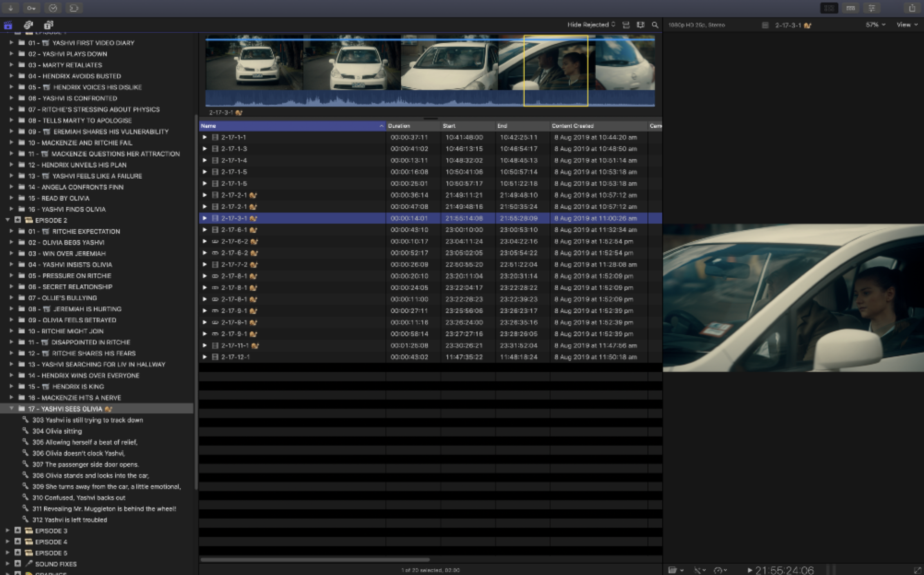This screenshot has width=924, height=575.
Task: Open the Keyword Editor key icon
Action: tap(31, 8)
